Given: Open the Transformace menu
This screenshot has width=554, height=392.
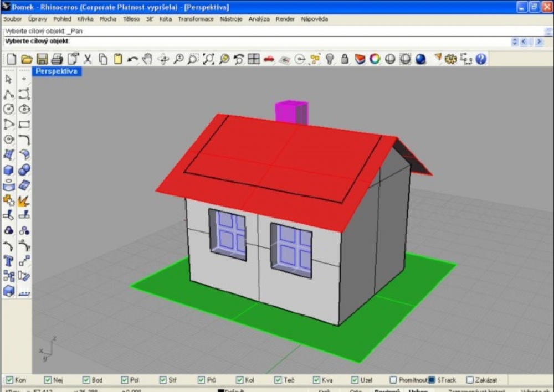Looking at the screenshot, I should tap(196, 19).
